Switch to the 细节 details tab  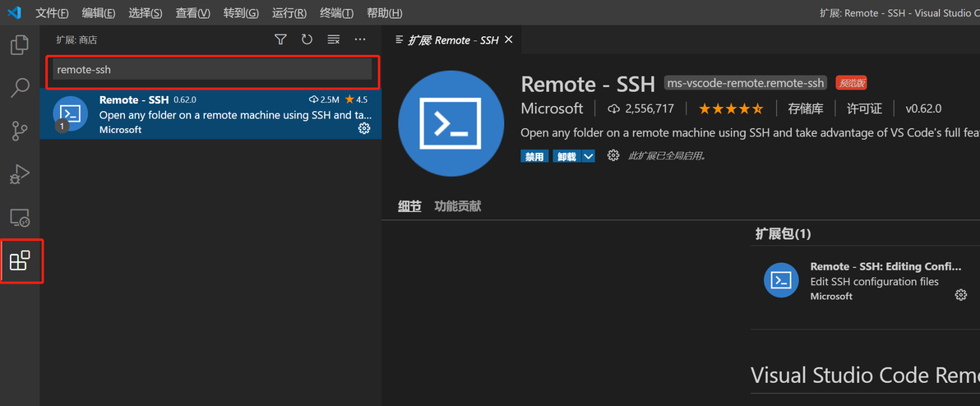pos(409,207)
